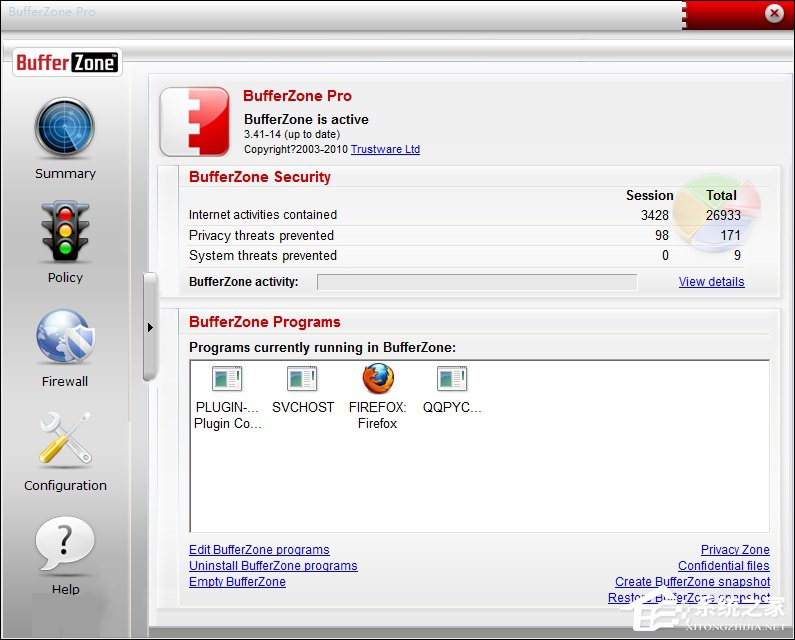Click the Session column header
The image size is (795, 640).
(x=649, y=195)
